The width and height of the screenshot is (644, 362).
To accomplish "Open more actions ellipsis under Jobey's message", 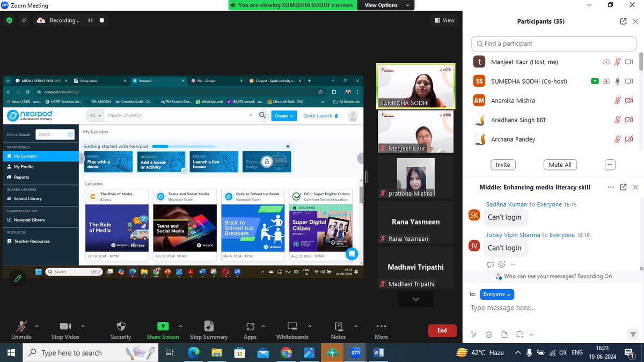I will point(514,264).
